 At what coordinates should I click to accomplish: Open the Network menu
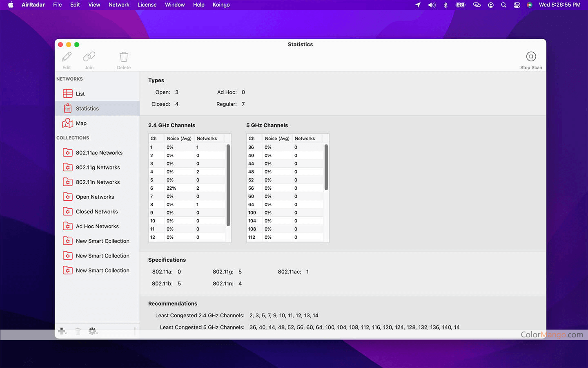pyautogui.click(x=119, y=5)
